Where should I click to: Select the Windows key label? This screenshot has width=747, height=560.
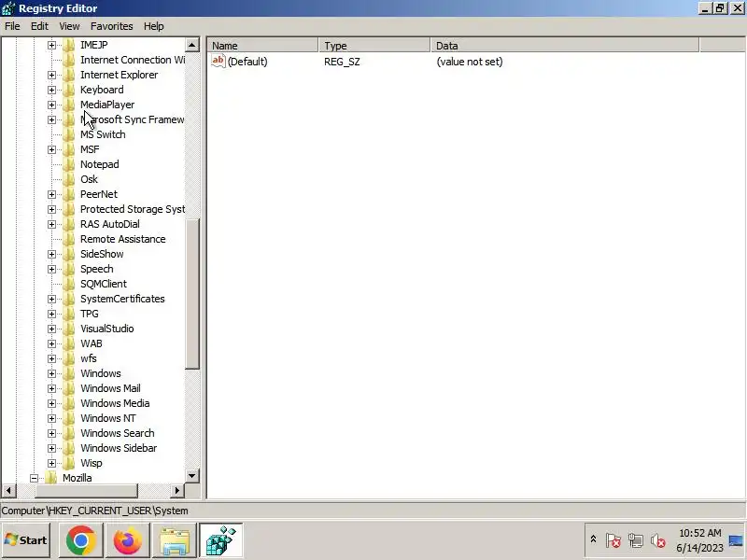[101, 374]
